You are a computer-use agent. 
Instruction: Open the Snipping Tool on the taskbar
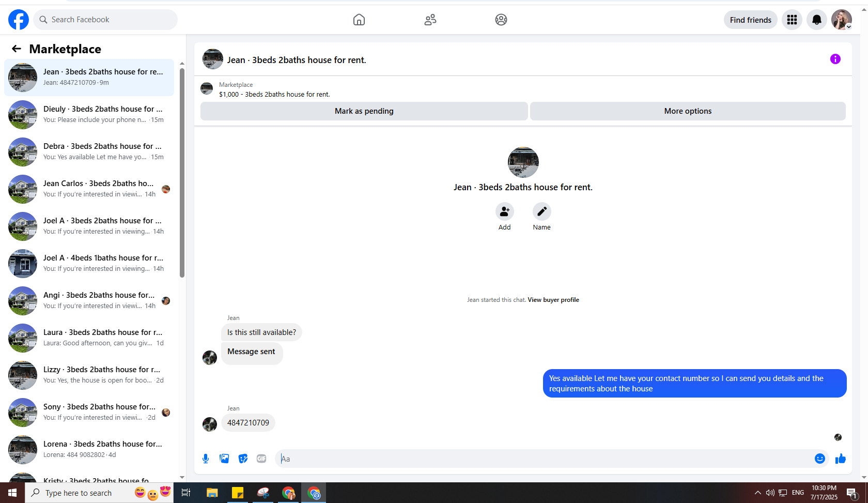click(263, 493)
